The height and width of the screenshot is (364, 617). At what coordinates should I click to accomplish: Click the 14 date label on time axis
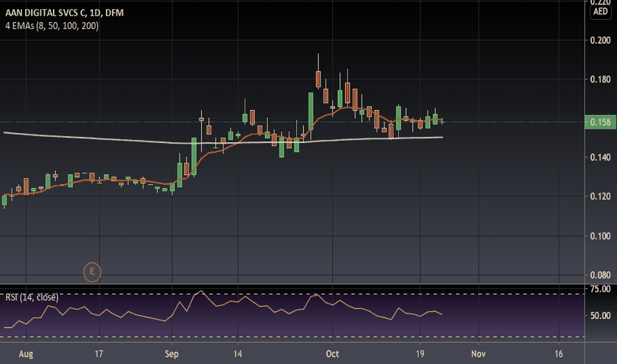(x=238, y=354)
